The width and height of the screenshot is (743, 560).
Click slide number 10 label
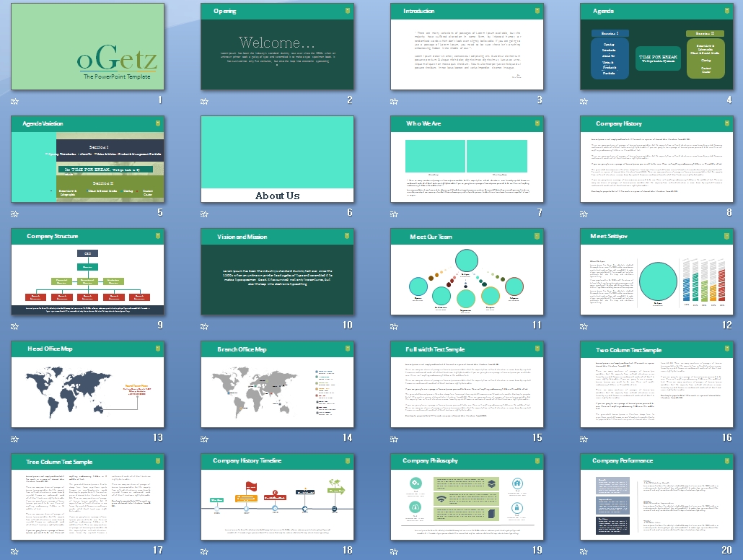(x=347, y=325)
